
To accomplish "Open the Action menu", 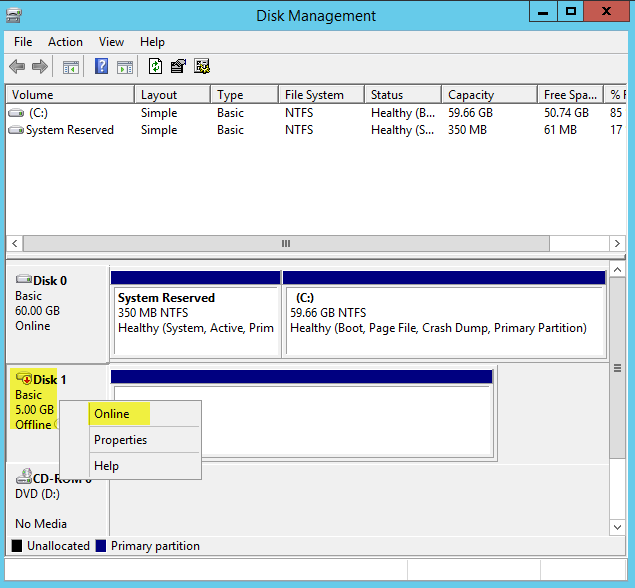I will click(65, 42).
